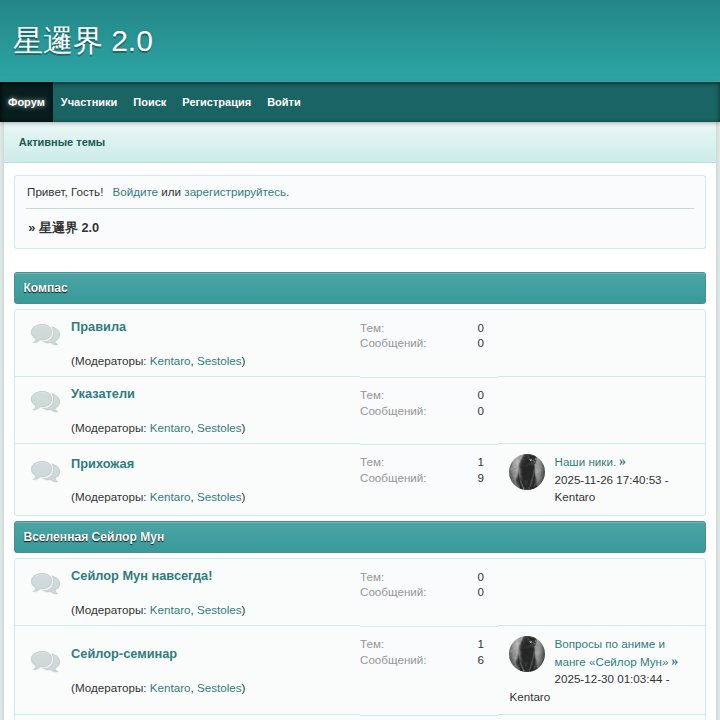Click the timestamp 2025-12-30 01:03:44
The image size is (720, 720).
(x=608, y=679)
